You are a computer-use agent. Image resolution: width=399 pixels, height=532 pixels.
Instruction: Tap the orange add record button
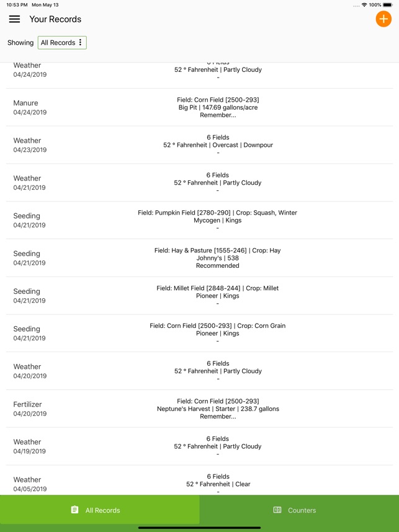[x=383, y=19]
